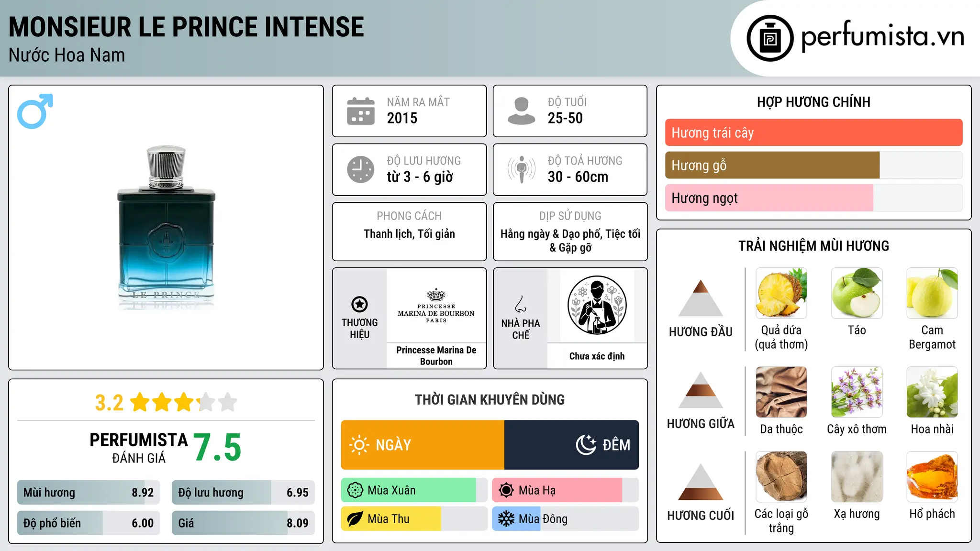Click the brand name Princesse Marina De Bourbon
Viewport: 980px width, 551px height.
[436, 355]
